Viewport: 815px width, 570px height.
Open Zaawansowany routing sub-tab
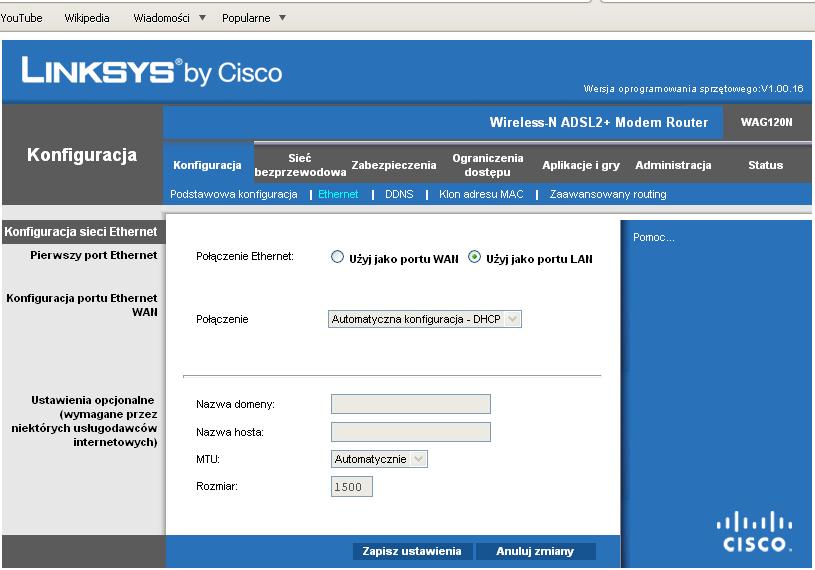608,194
